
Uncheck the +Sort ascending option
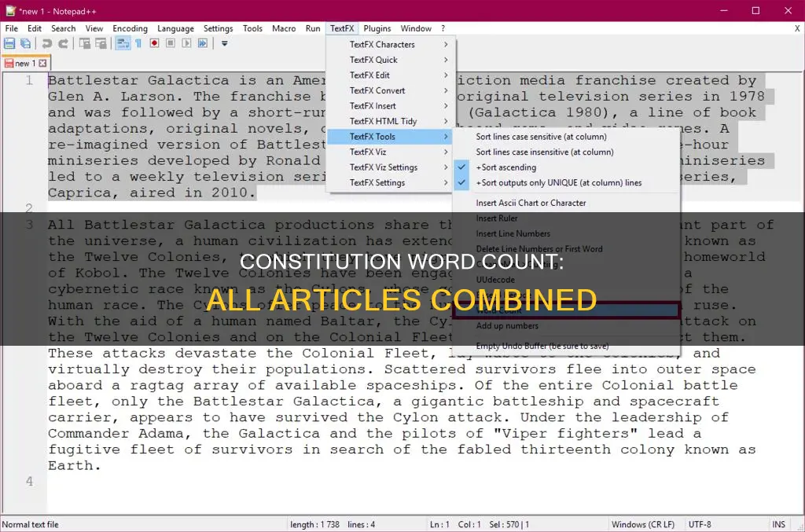[x=505, y=167]
